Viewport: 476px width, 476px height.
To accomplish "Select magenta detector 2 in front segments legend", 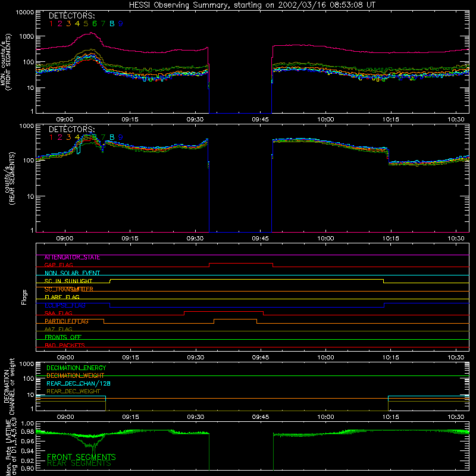I will tap(60, 24).
